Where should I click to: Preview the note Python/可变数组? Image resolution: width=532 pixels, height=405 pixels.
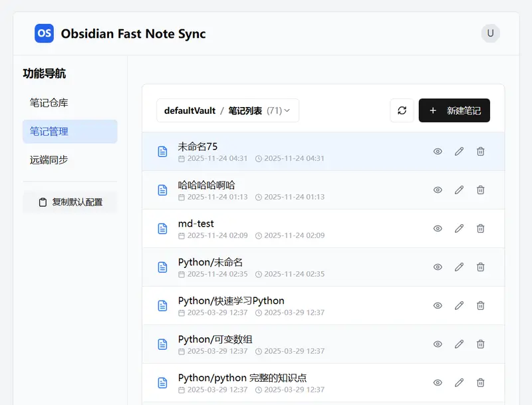coord(438,344)
